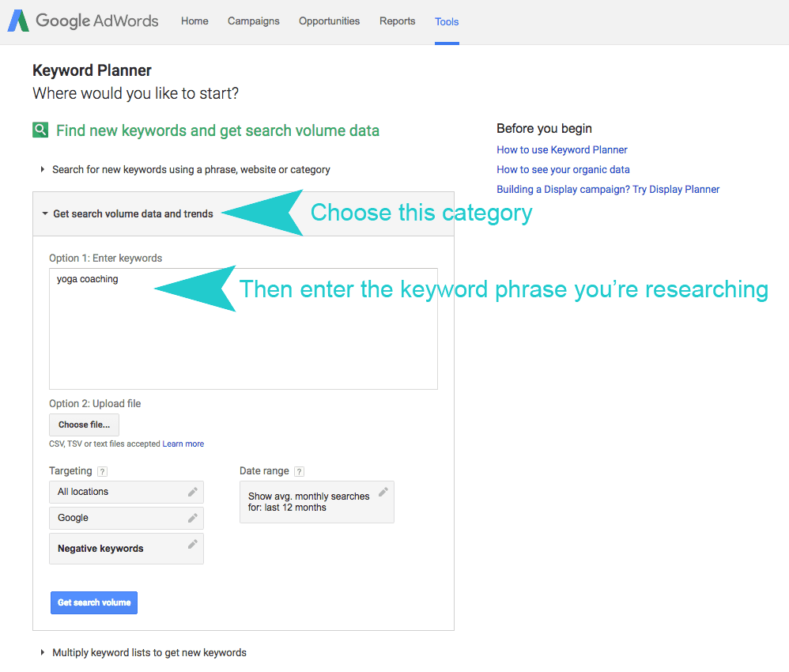Edit date range with pencil icon
Image resolution: width=789 pixels, height=672 pixels.
coord(383,492)
